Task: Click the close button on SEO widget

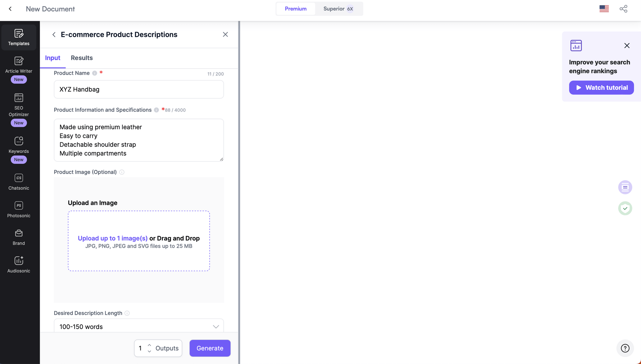Action: point(627,45)
